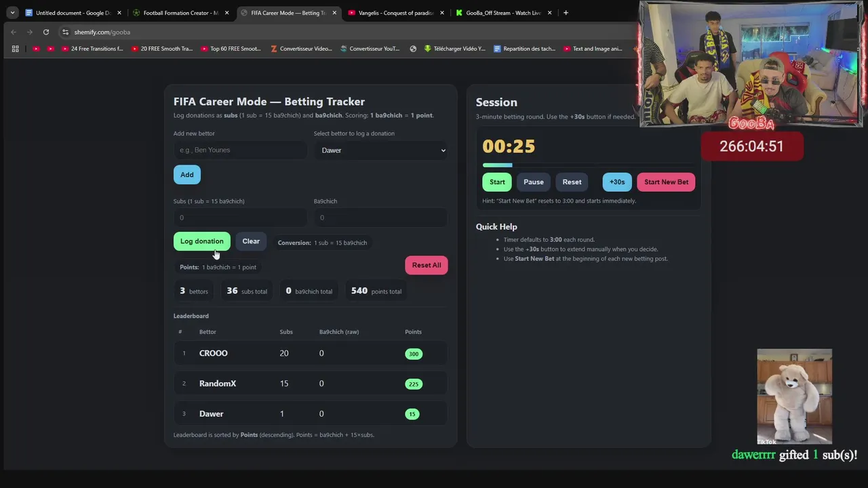Switch to the Football Formation Creator tab

180,13
